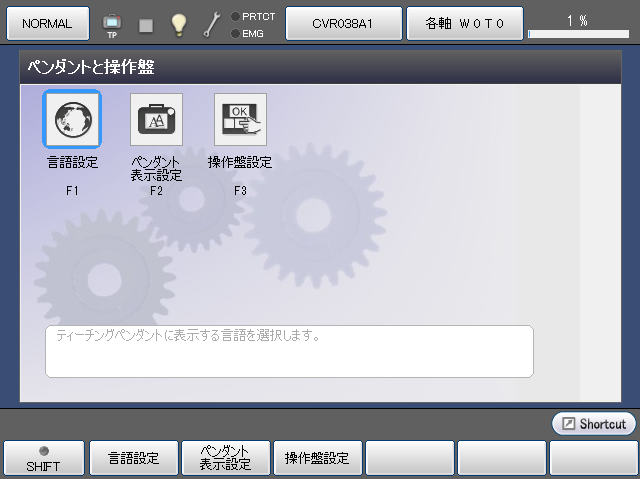Click the wrench maintenance icon
The width and height of the screenshot is (640, 479).
pyautogui.click(x=211, y=25)
